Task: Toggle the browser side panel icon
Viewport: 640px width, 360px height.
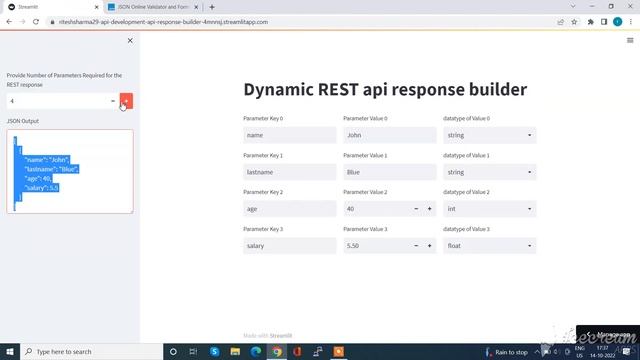Action: pyautogui.click(x=604, y=22)
